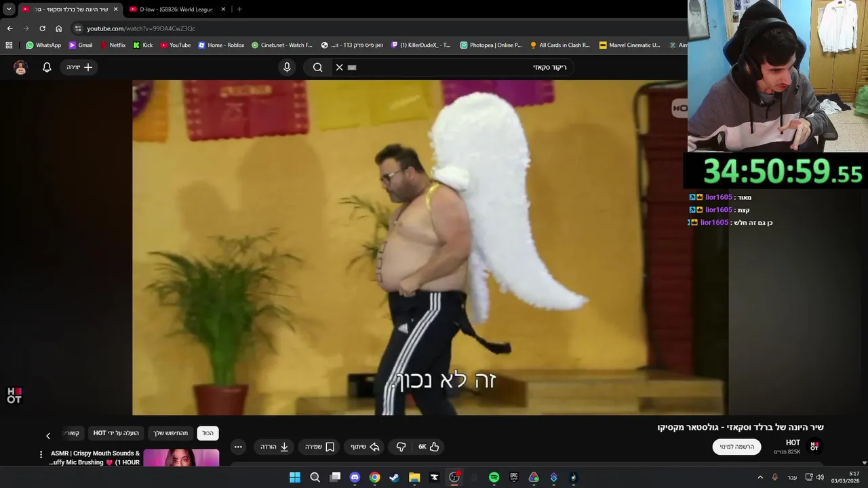
Task: Open the Marvel Cinematic Universe bookmark
Action: pyautogui.click(x=629, y=45)
